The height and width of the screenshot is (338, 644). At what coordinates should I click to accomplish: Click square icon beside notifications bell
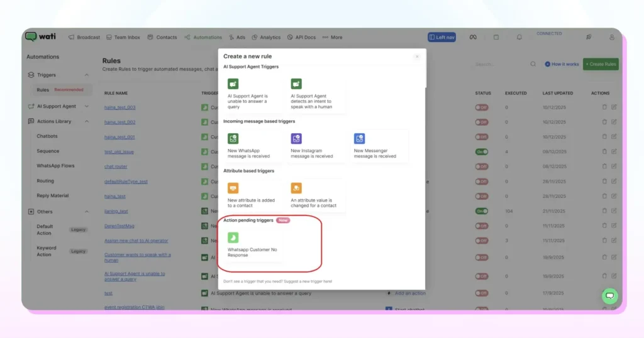click(x=496, y=37)
